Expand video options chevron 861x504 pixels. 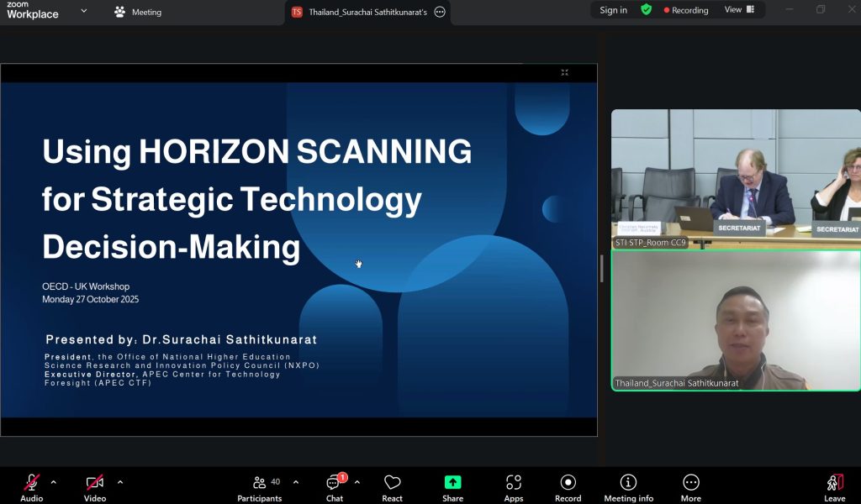coord(120,482)
